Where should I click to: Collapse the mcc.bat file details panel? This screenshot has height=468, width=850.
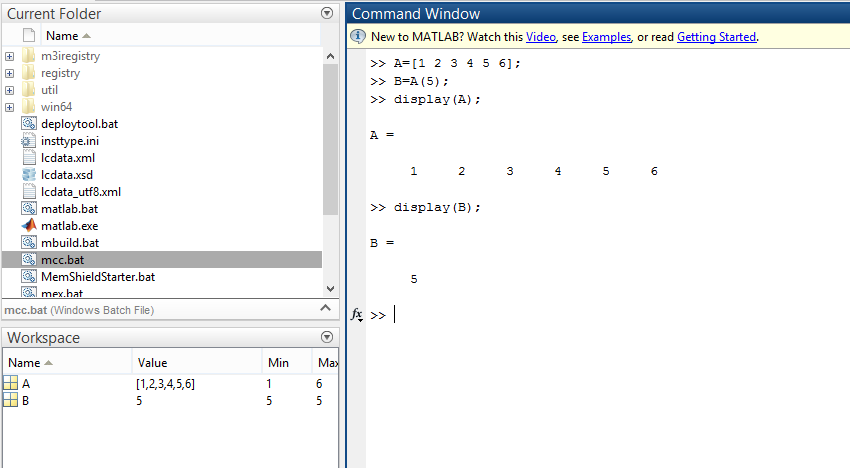pos(325,308)
